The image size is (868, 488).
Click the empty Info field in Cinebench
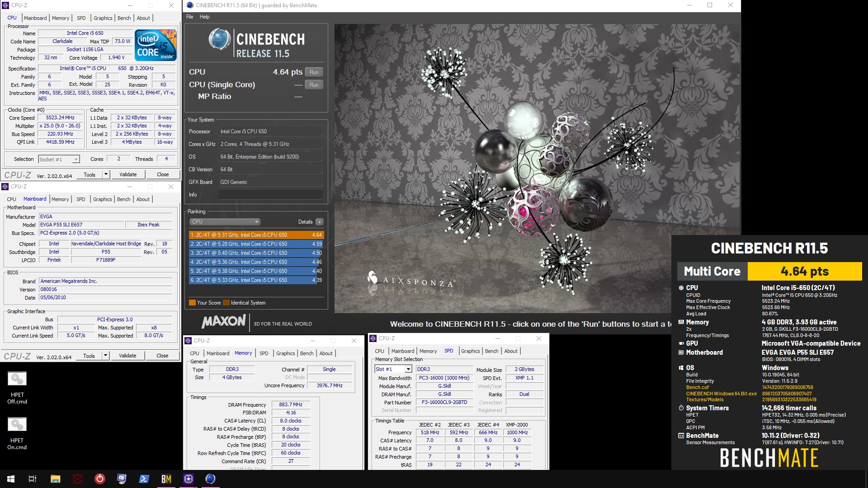tap(270, 195)
